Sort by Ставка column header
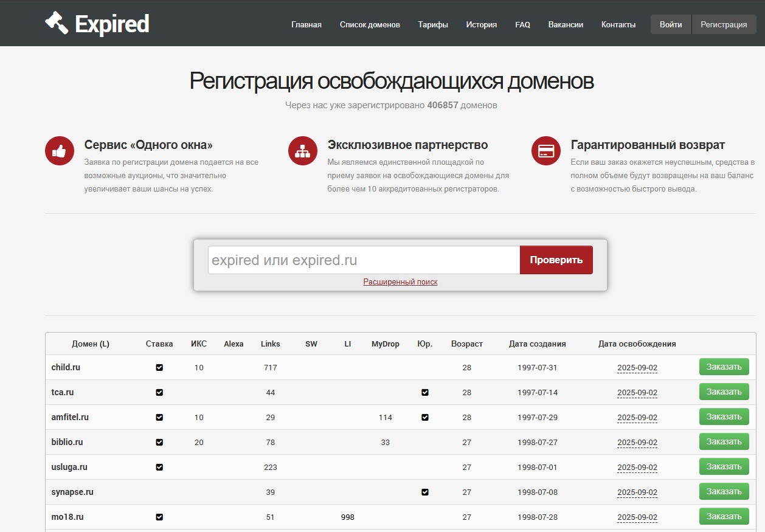 click(159, 344)
